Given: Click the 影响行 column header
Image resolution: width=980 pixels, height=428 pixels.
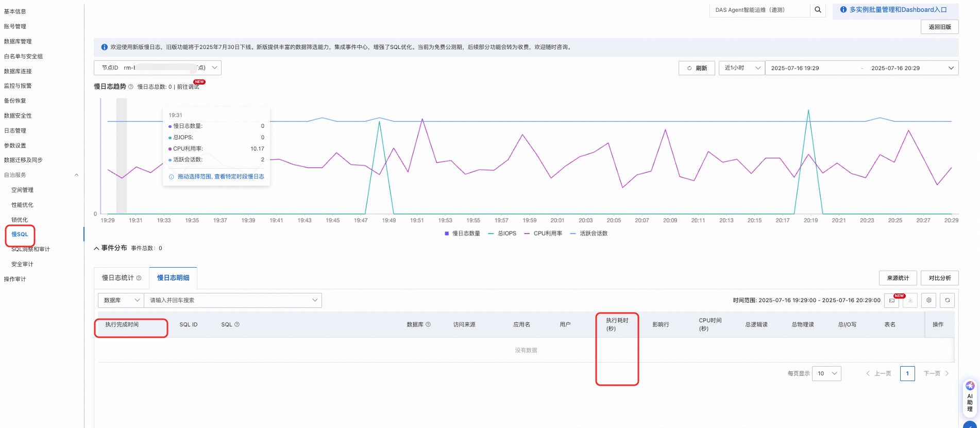Looking at the screenshot, I should [x=661, y=324].
